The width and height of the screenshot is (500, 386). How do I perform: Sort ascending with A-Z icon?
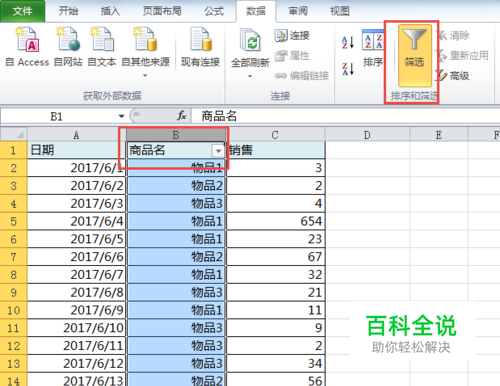(x=348, y=42)
